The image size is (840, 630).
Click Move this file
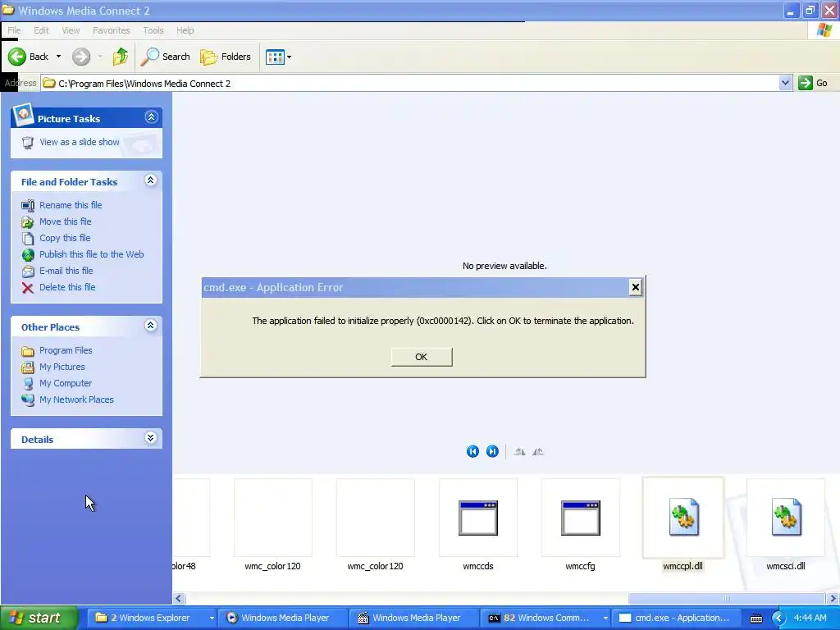click(x=66, y=221)
